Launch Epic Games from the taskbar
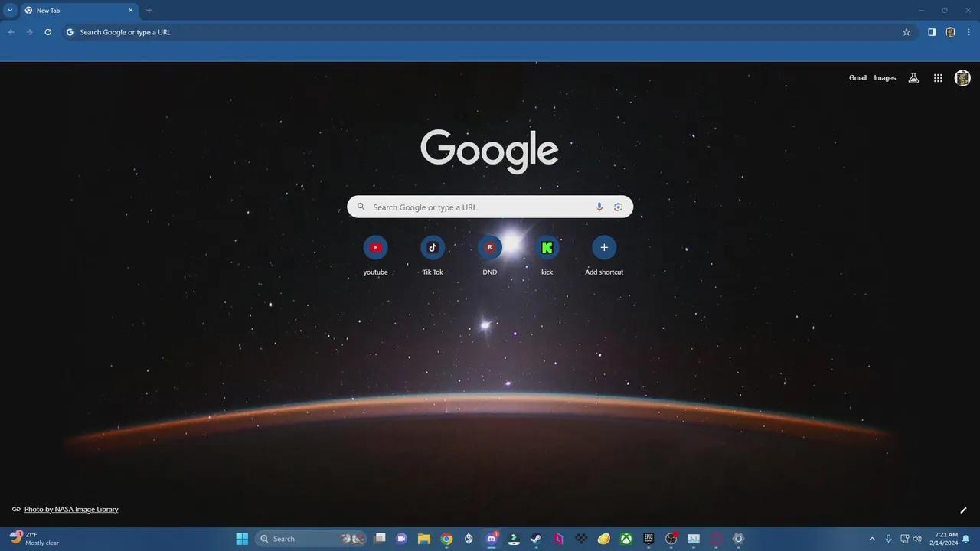 tap(648, 539)
